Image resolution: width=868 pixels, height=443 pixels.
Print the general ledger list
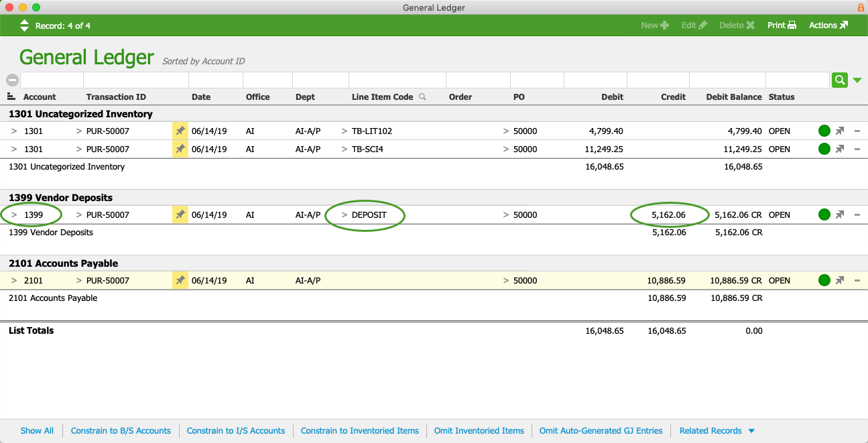coord(782,25)
